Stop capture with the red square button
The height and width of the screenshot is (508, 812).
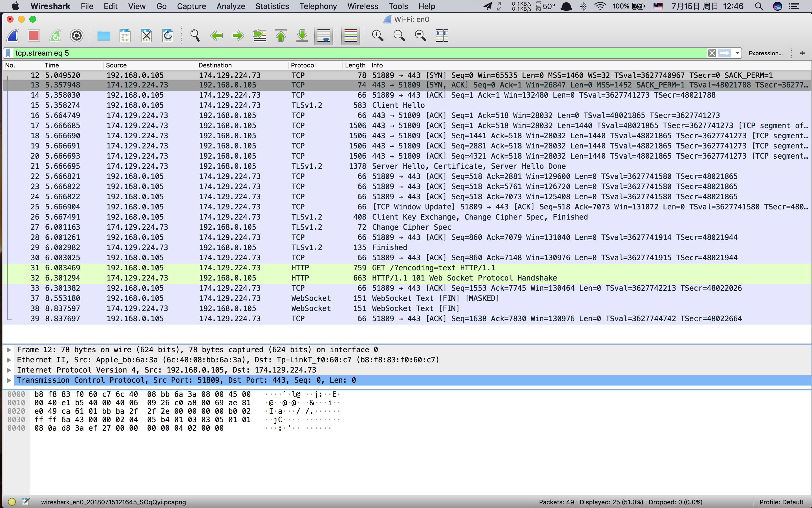[x=34, y=36]
